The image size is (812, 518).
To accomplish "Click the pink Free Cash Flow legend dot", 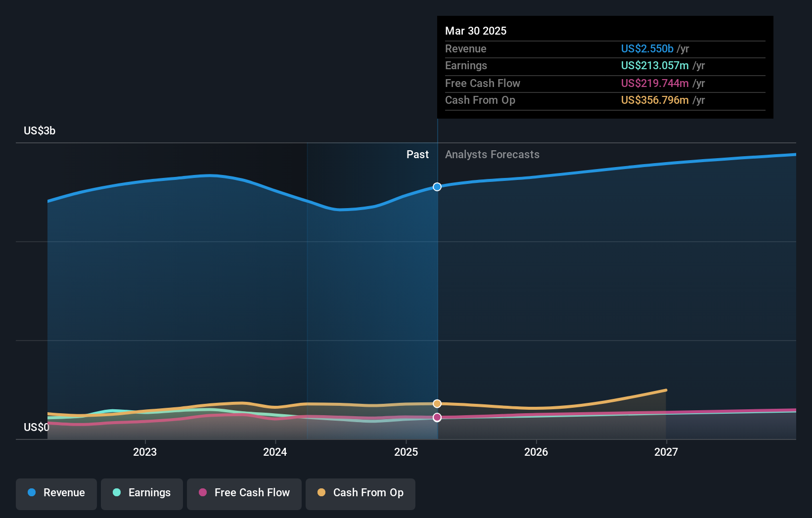I will [203, 492].
